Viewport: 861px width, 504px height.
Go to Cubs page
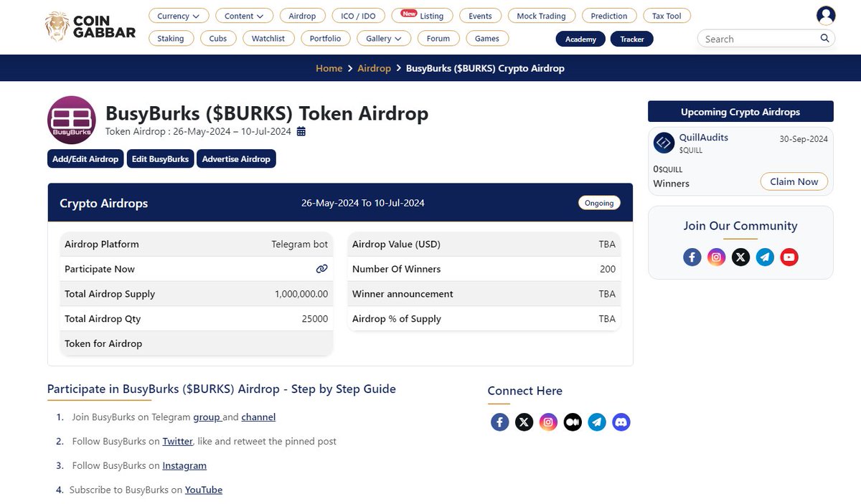(218, 38)
